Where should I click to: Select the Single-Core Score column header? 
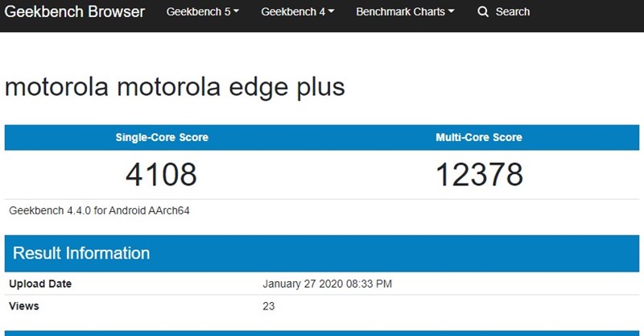pos(161,138)
